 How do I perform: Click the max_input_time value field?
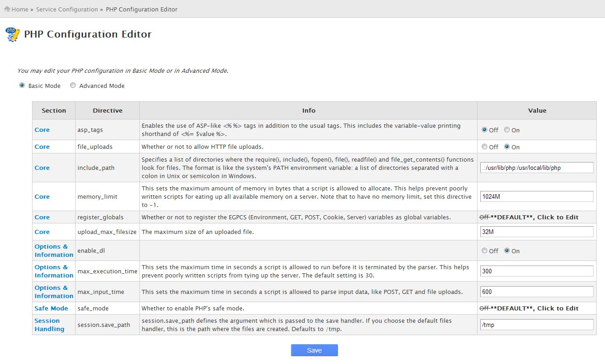[x=537, y=292]
